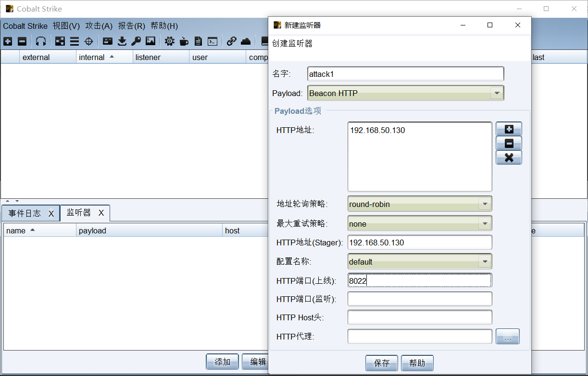
Task: Click the host a file chain-link icon
Action: [232, 41]
